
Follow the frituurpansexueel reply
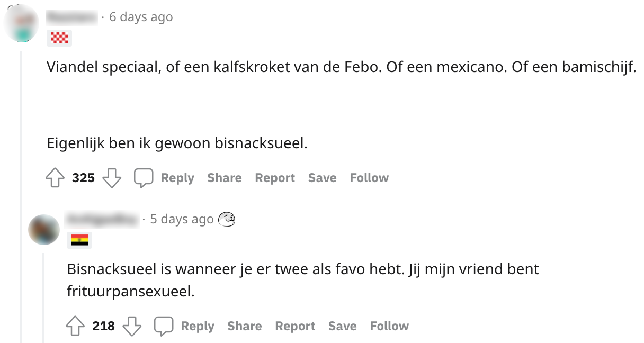pos(389,326)
